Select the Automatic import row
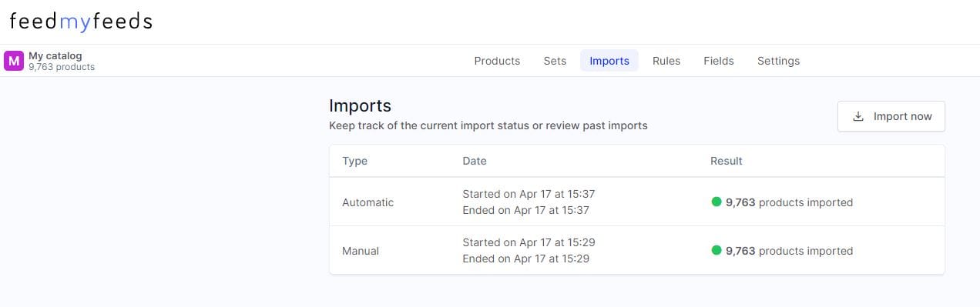Viewport: 980px width, 307px height. 636,202
